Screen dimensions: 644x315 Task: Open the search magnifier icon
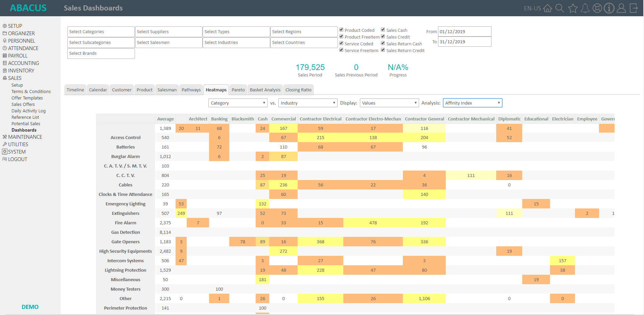point(560,8)
